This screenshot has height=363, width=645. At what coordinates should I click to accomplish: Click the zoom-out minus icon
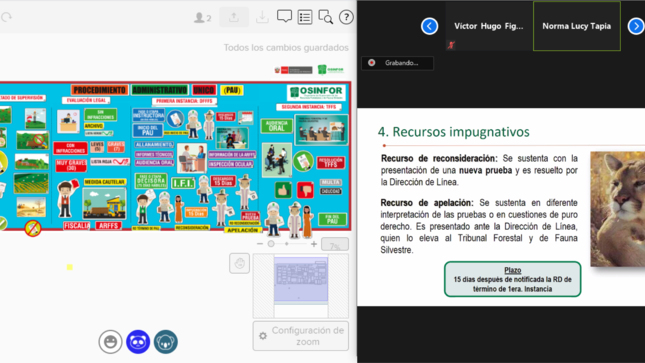(260, 244)
